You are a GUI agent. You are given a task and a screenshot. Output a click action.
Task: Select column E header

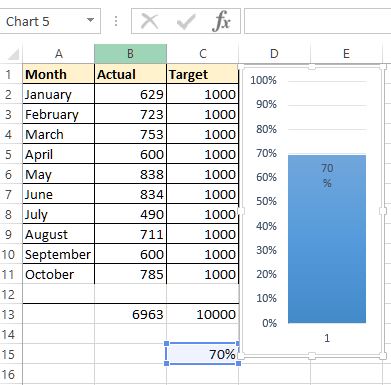(x=346, y=54)
